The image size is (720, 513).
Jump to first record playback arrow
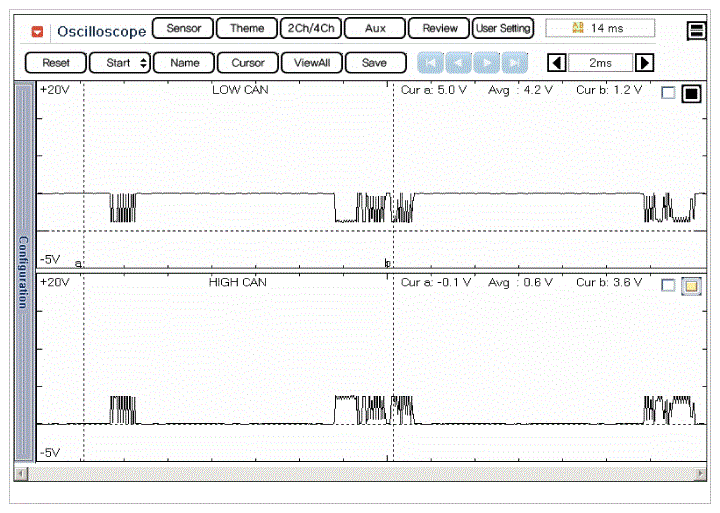click(x=431, y=63)
